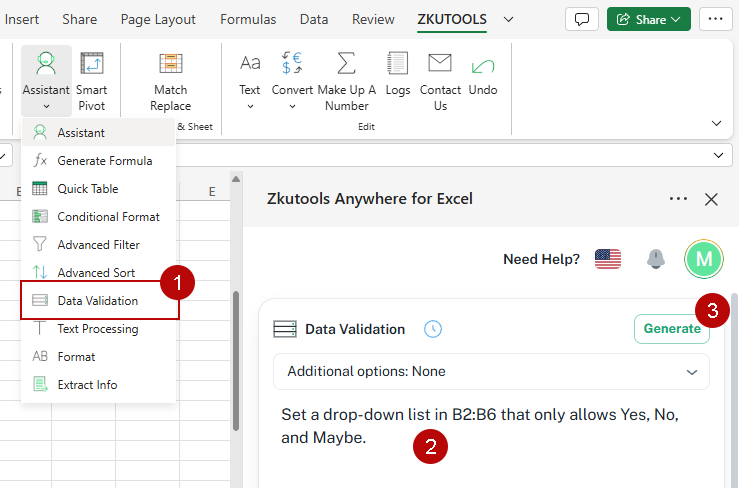Select Quick Table from the menu

[99, 189]
